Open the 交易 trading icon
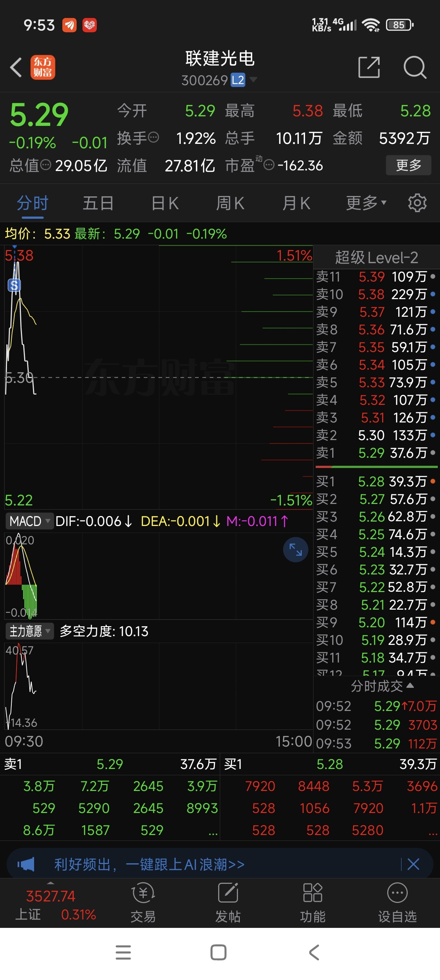The height and width of the screenshot is (980, 440). click(143, 903)
